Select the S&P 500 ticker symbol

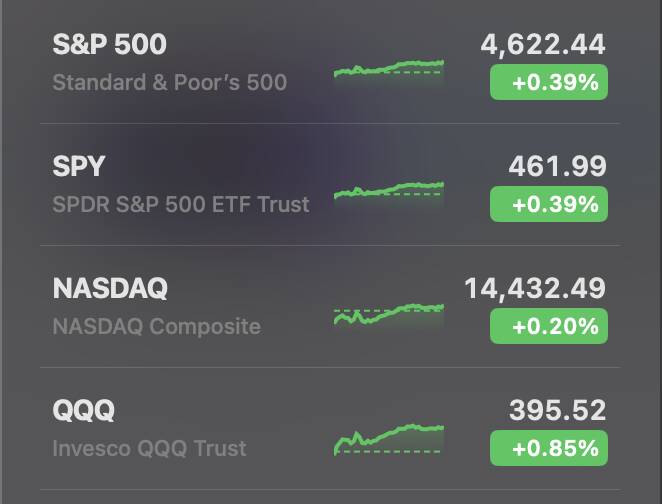109,44
